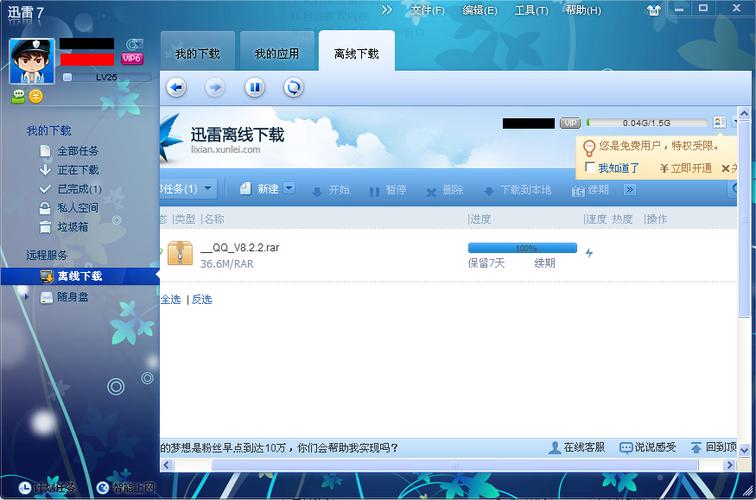
Task: Click the 暂停 toolbar button
Action: click(388, 190)
